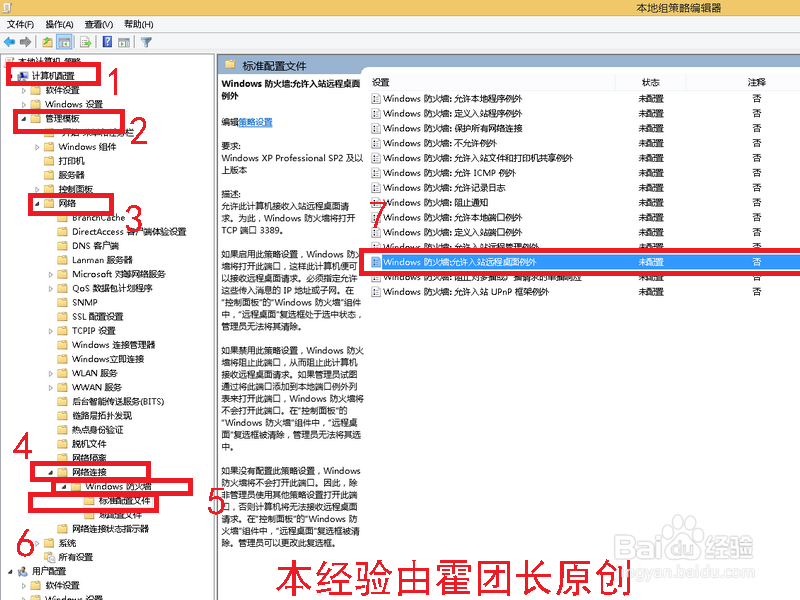Expand the Microsoft 对等网络服务 node
The width and height of the screenshot is (800, 600).
click(x=51, y=274)
